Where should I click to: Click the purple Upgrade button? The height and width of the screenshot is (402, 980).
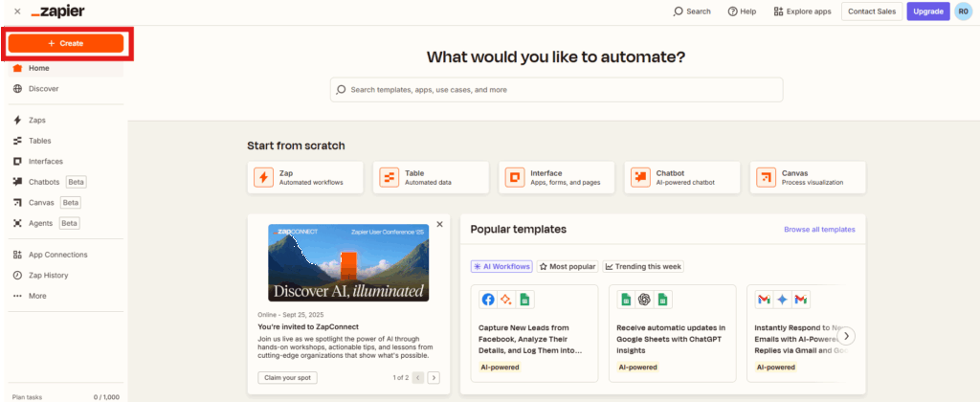click(928, 11)
